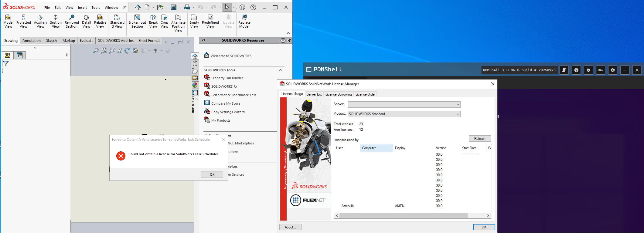Open the Server dropdown in License Manager

[x=404, y=104]
